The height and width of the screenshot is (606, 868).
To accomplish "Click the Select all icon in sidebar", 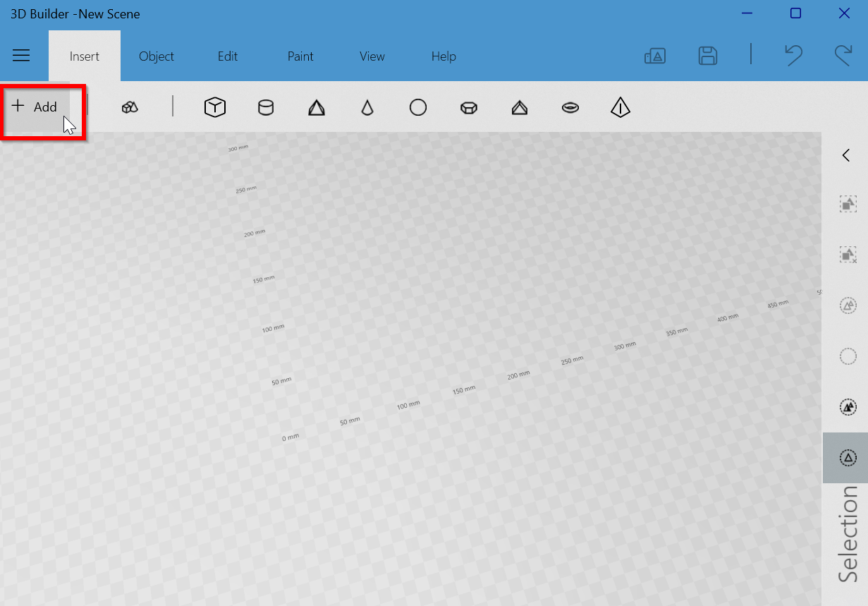I will 848,305.
